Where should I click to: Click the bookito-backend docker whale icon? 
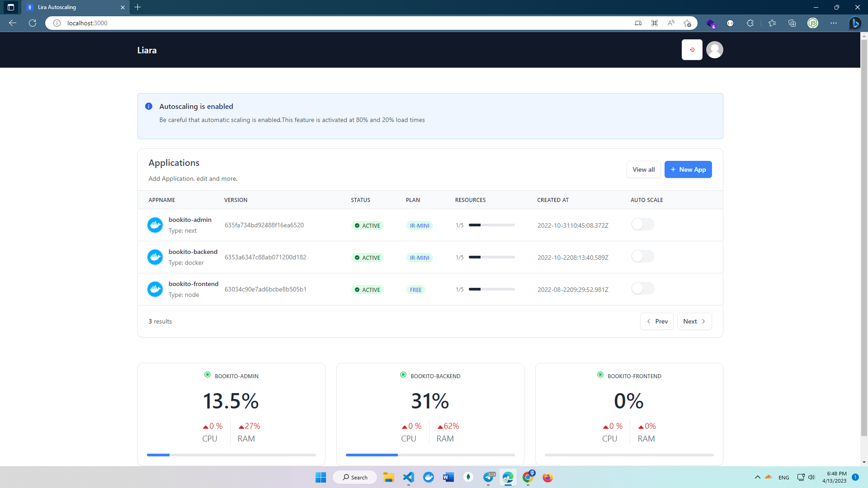[x=155, y=257]
